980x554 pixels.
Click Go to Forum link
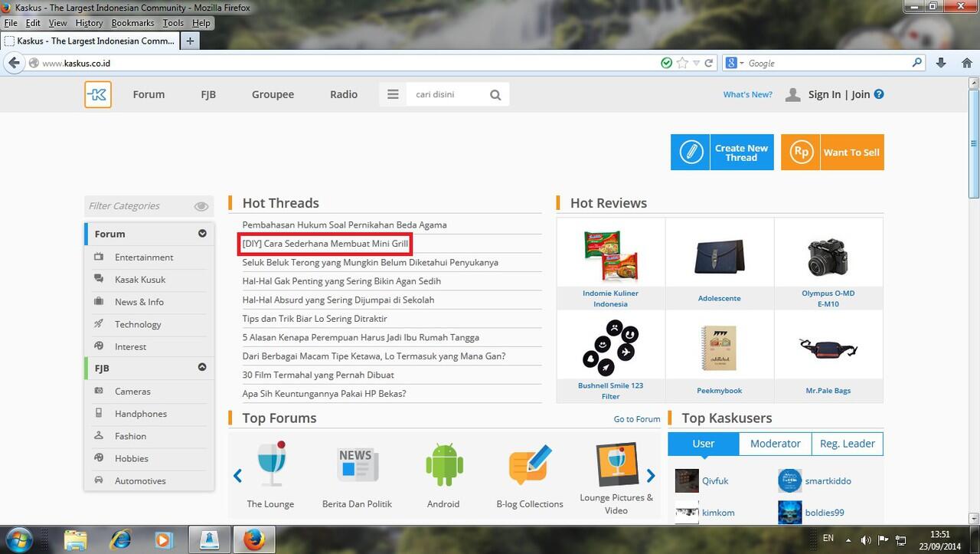click(637, 419)
